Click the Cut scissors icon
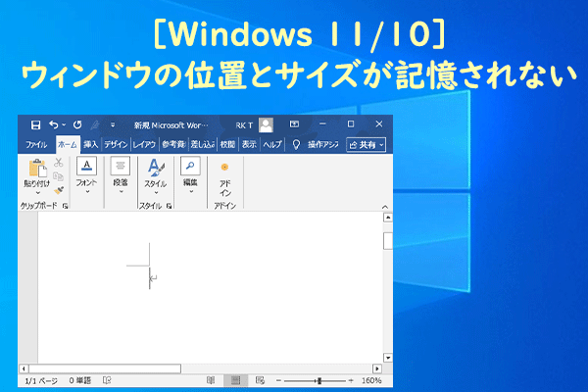Screen dimensions: 588x392 [x=59, y=163]
